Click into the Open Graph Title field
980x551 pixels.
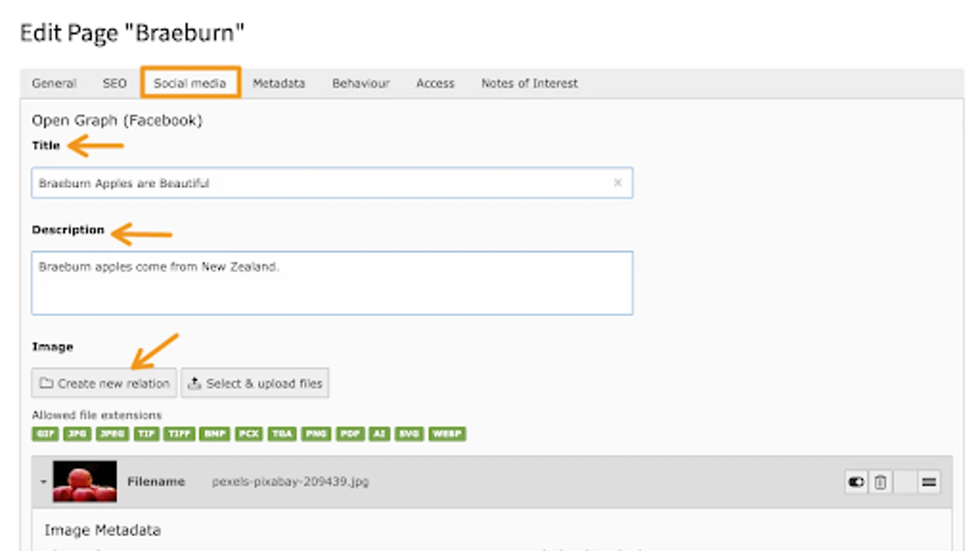320,183
